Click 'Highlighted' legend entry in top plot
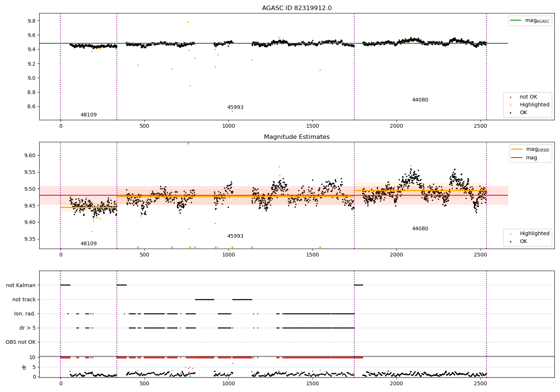 [x=535, y=105]
